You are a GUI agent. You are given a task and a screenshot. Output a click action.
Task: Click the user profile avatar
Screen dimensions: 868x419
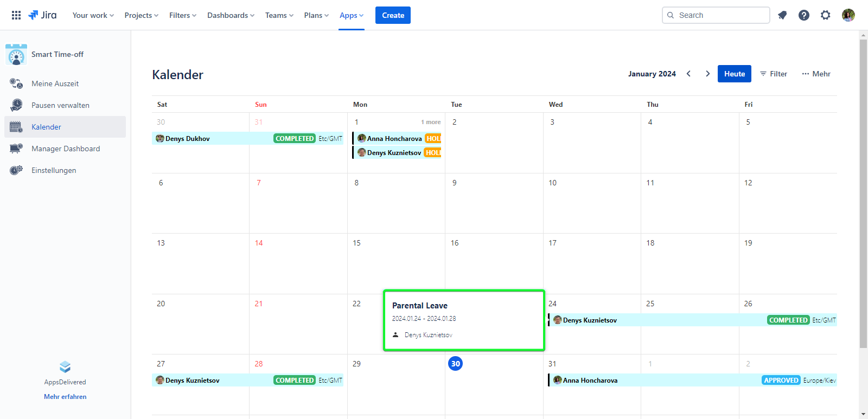click(x=848, y=15)
